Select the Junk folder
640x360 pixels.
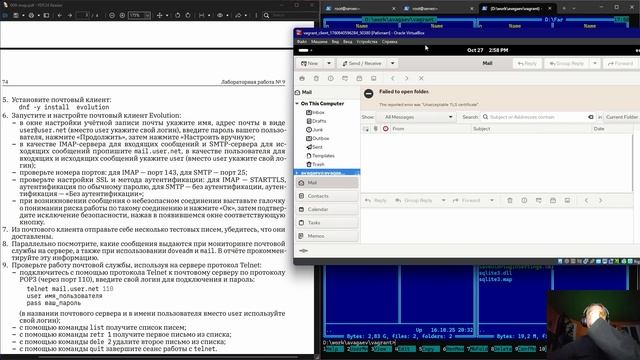[314, 129]
